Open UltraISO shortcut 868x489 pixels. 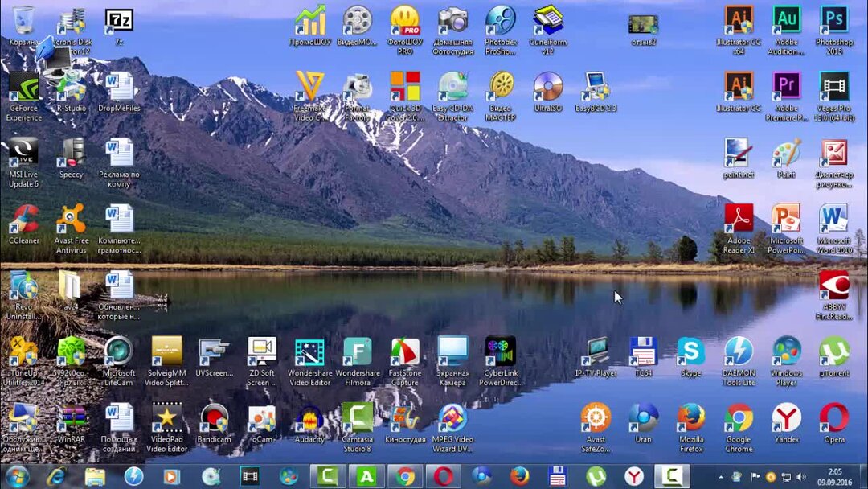click(548, 92)
